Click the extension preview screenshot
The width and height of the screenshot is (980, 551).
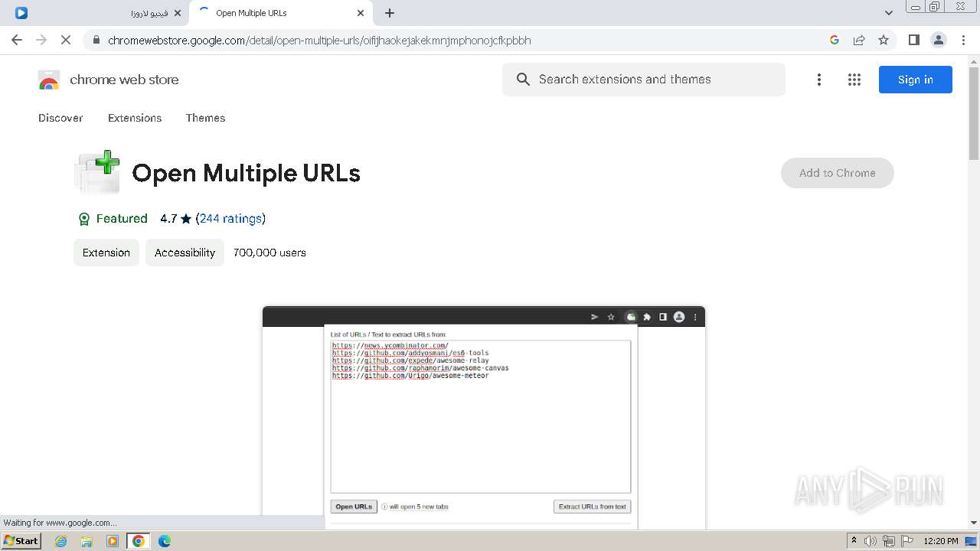click(484, 417)
